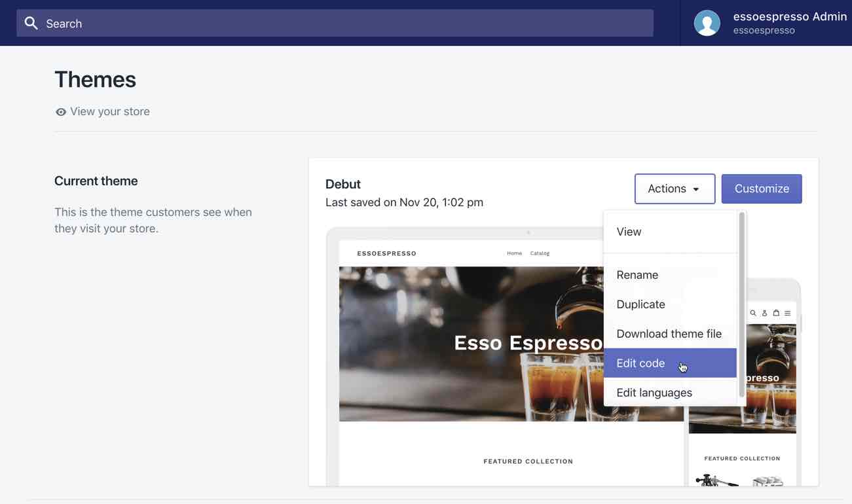Click the Customize button

pos(762,189)
